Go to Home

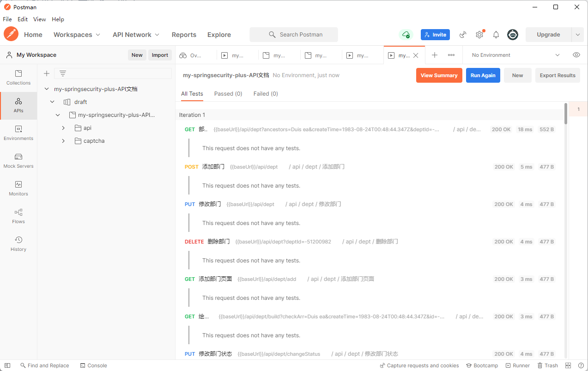pyautogui.click(x=33, y=35)
